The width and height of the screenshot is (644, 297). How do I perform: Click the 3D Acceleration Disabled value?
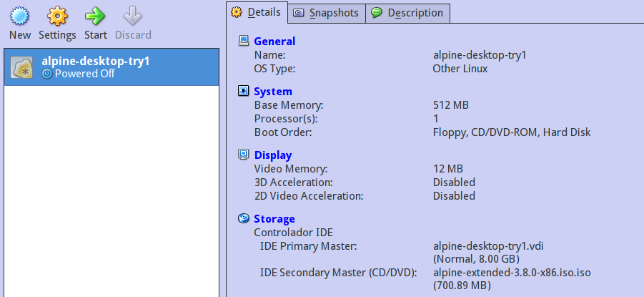pyautogui.click(x=454, y=182)
